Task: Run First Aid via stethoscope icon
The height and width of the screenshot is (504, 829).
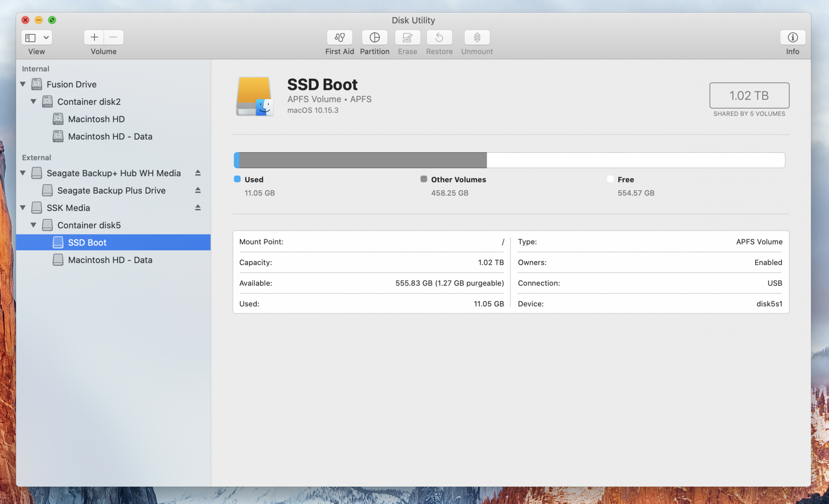Action: [339, 37]
